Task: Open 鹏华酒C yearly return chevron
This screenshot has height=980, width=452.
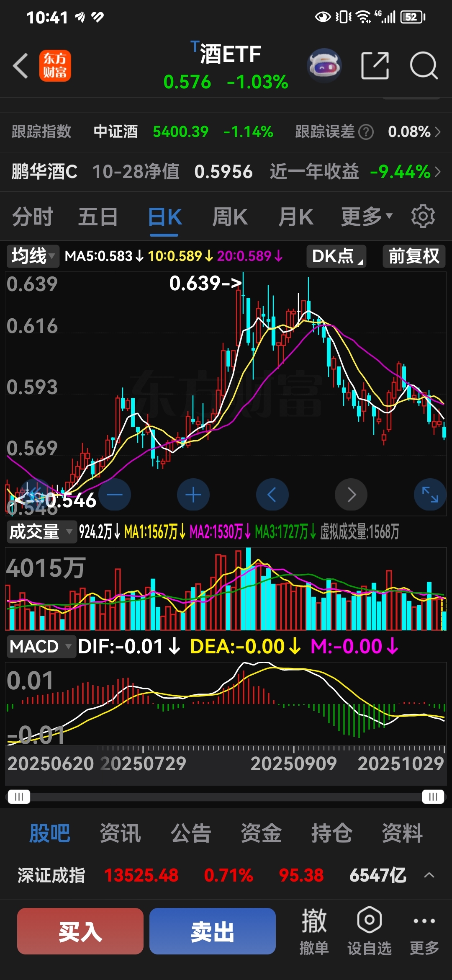Action: 438,172
